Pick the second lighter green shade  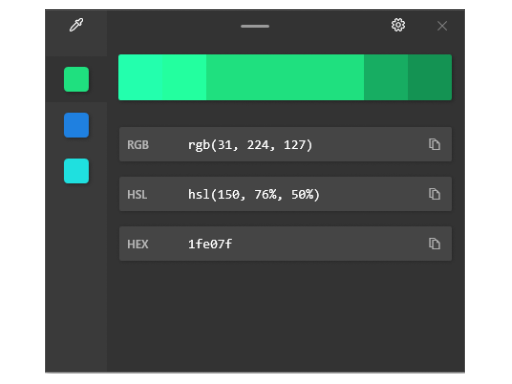[x=184, y=77]
